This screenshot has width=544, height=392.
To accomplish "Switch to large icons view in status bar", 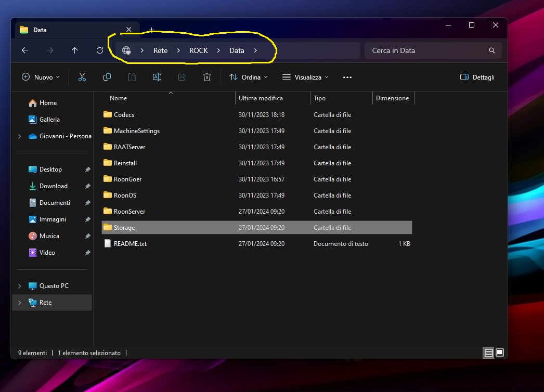I will pos(500,352).
